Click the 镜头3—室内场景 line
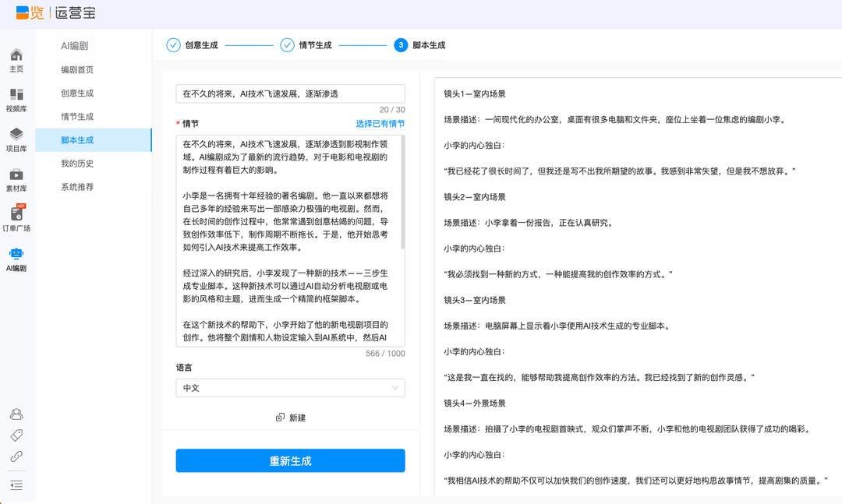Viewport: 842px width, 504px height. click(475, 300)
